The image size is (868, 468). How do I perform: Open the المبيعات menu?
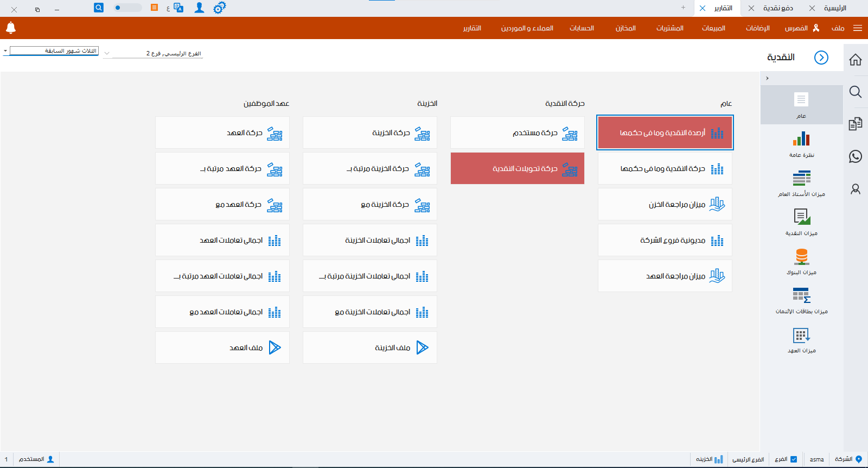coord(713,28)
